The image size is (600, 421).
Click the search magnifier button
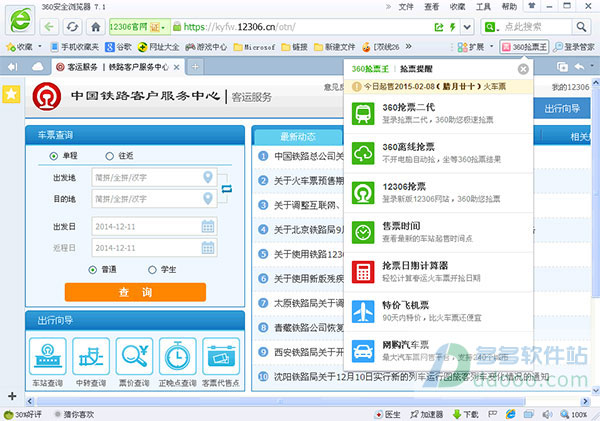tap(581, 27)
